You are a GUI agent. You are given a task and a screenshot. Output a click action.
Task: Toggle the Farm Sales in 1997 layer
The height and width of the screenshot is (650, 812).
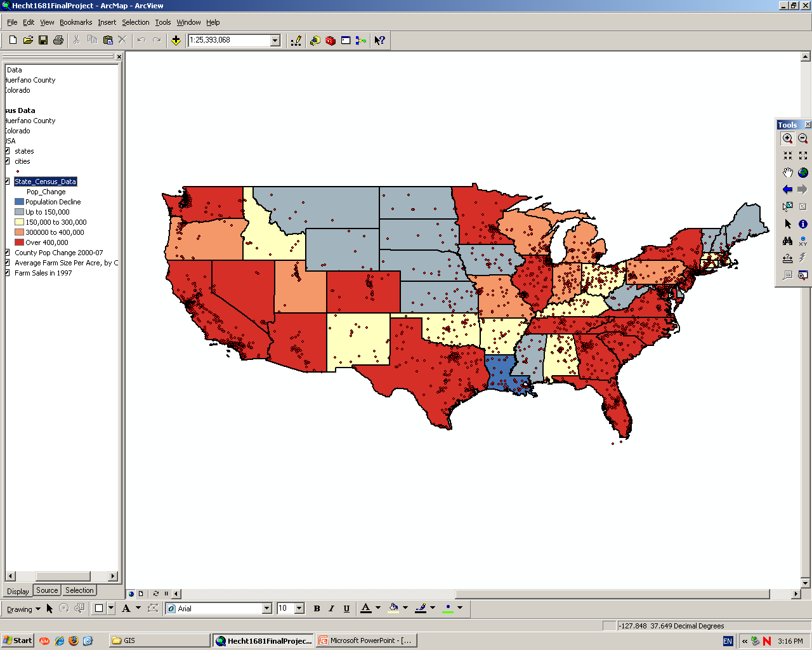[8, 273]
